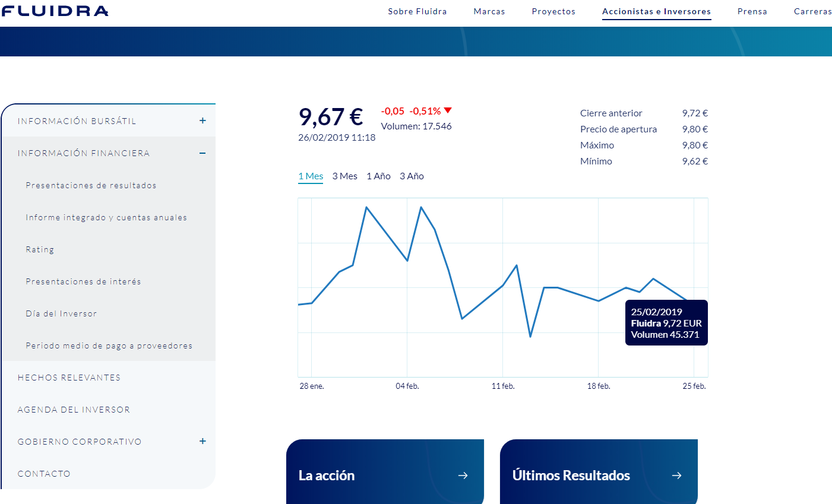
Task: Click the arrow on La acción card
Action: (463, 476)
